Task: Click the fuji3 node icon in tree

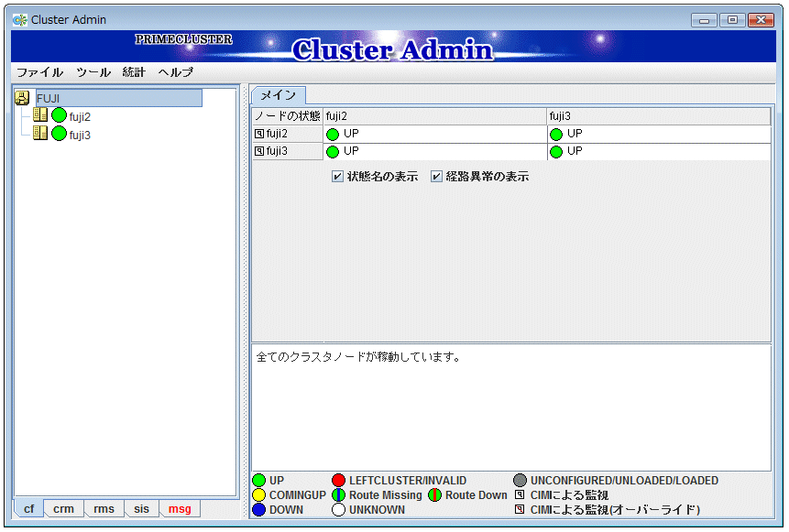Action: [x=39, y=134]
